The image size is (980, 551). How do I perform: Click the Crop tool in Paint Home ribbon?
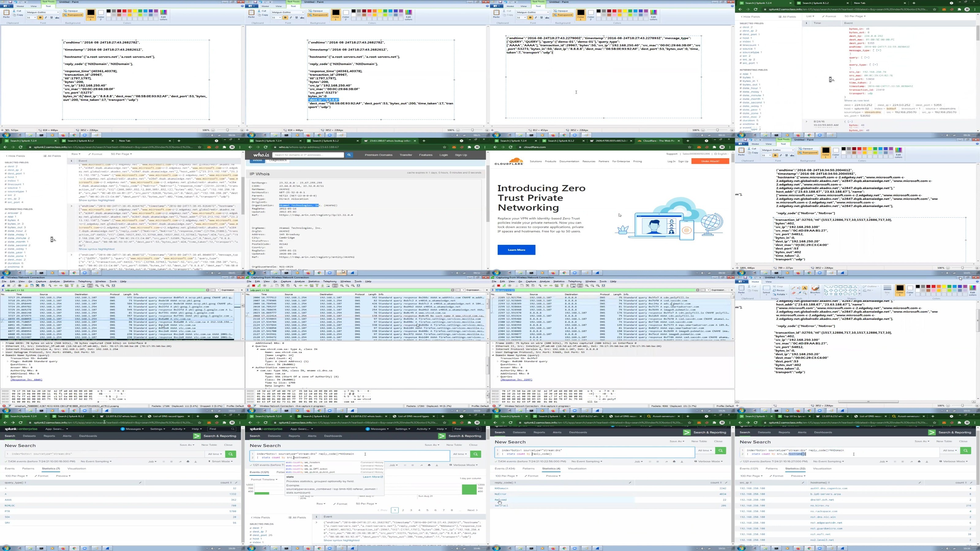(778, 286)
